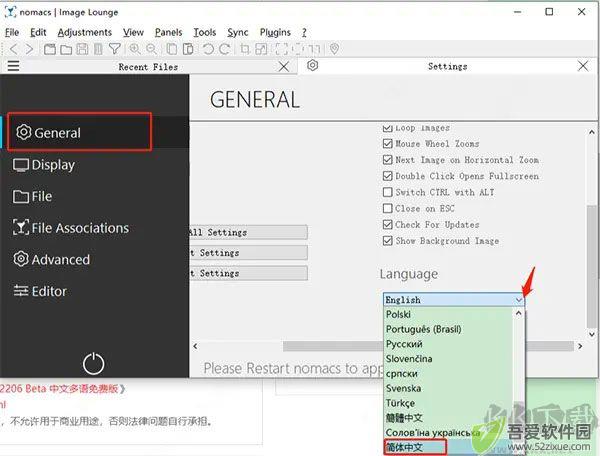
Task: Open the File menu
Action: [12, 33]
